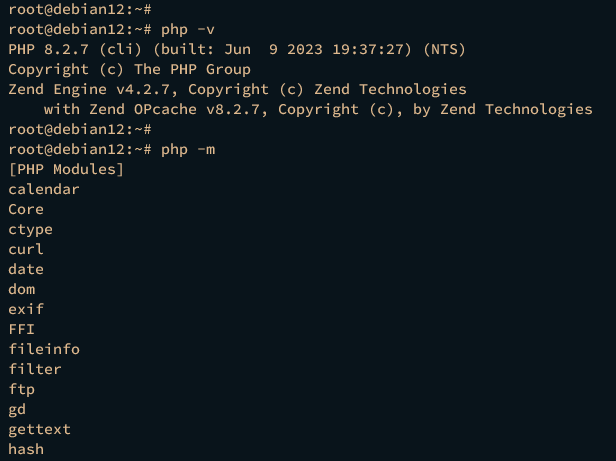Click the '[PHP Modules]' header line
The height and width of the screenshot is (461, 616).
[66, 169]
